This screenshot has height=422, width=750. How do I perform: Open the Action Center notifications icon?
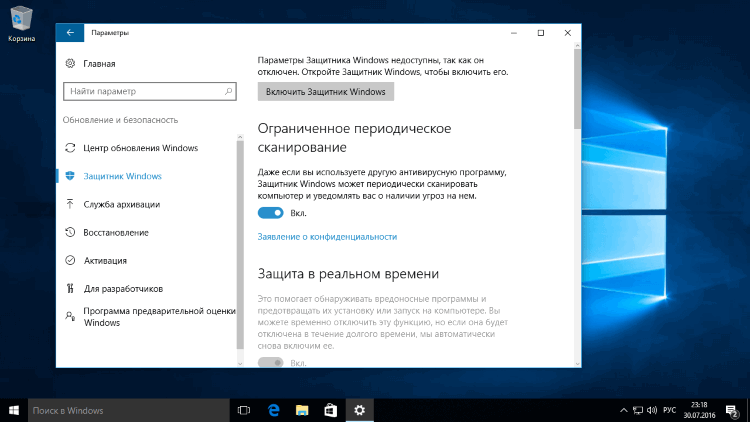pos(732,411)
